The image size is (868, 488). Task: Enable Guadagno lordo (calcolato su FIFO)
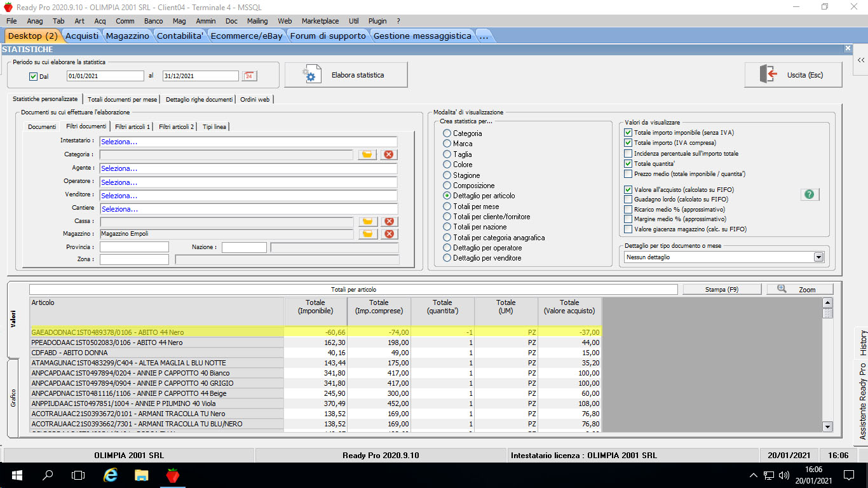(x=628, y=200)
